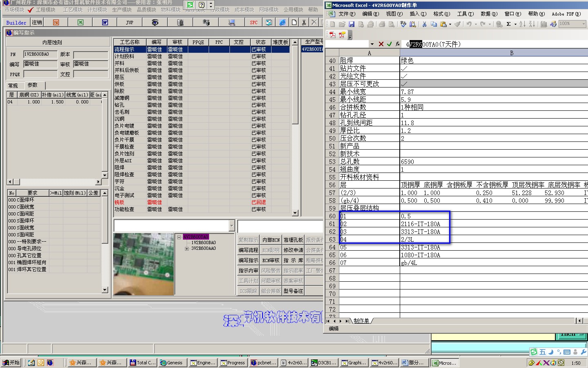Click the Excel Undo icon
The width and height of the screenshot is (588, 368).
click(469, 24)
